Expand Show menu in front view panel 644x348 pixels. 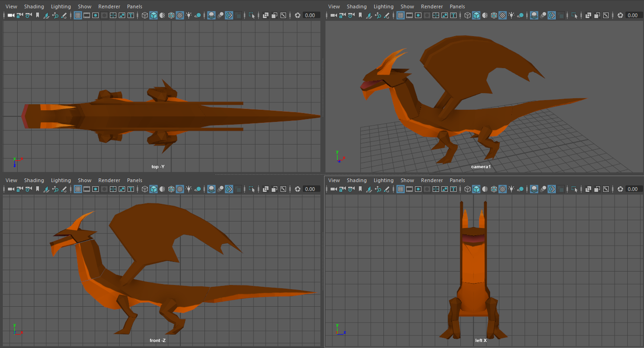(x=84, y=180)
